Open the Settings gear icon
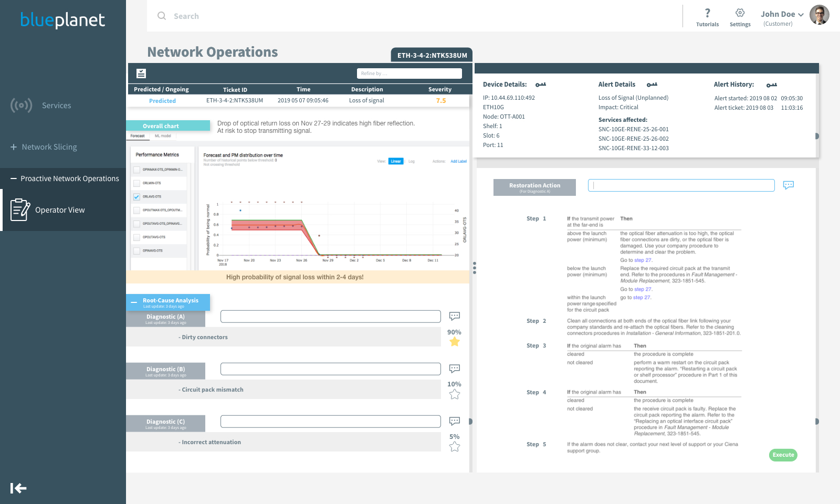This screenshot has width=840, height=504. 740,13
